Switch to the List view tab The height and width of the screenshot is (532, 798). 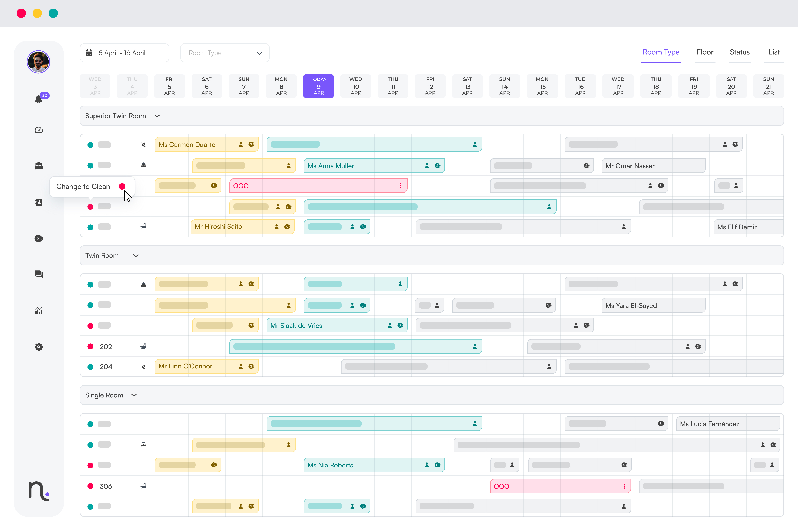774,52
